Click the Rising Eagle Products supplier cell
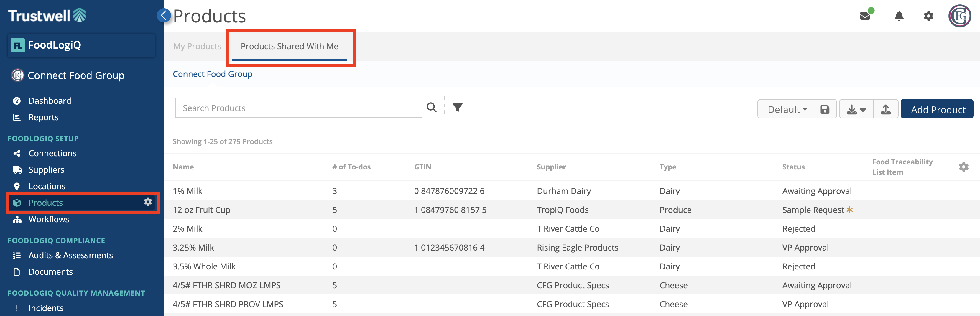 tap(578, 248)
